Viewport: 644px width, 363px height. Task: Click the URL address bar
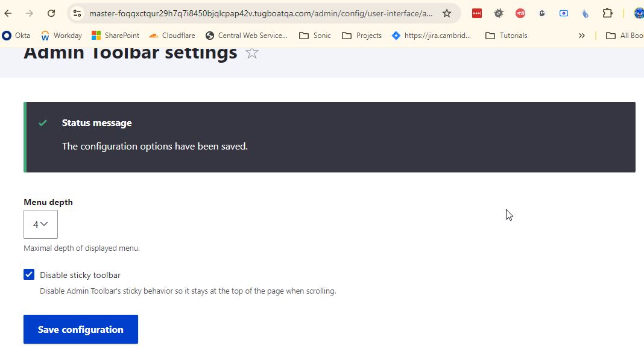[x=261, y=13]
